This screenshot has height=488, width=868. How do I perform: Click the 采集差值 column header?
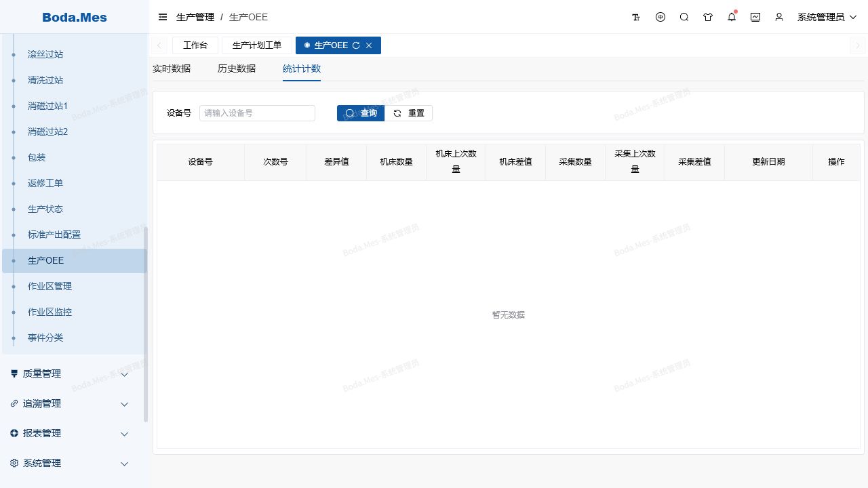(x=695, y=162)
